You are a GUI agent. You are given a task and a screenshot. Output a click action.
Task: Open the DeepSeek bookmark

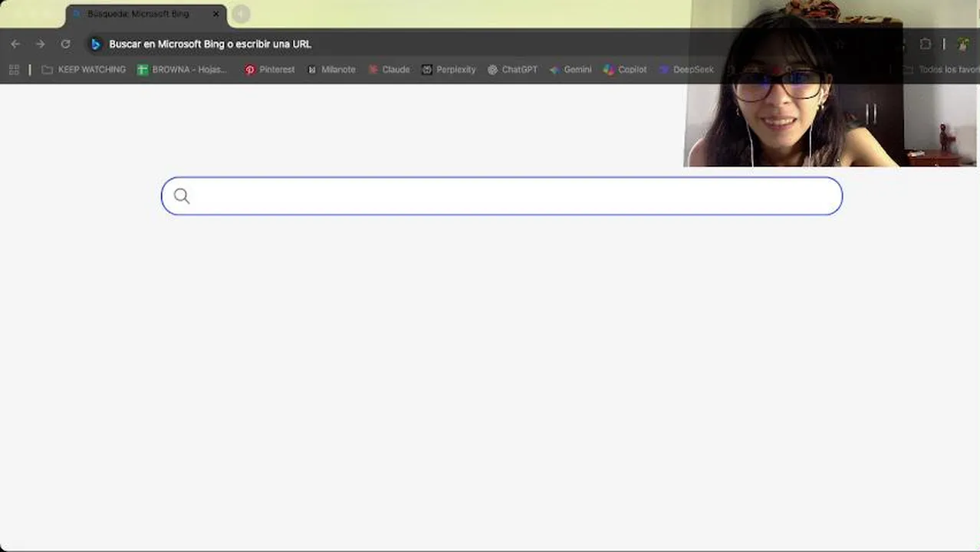coord(686,70)
